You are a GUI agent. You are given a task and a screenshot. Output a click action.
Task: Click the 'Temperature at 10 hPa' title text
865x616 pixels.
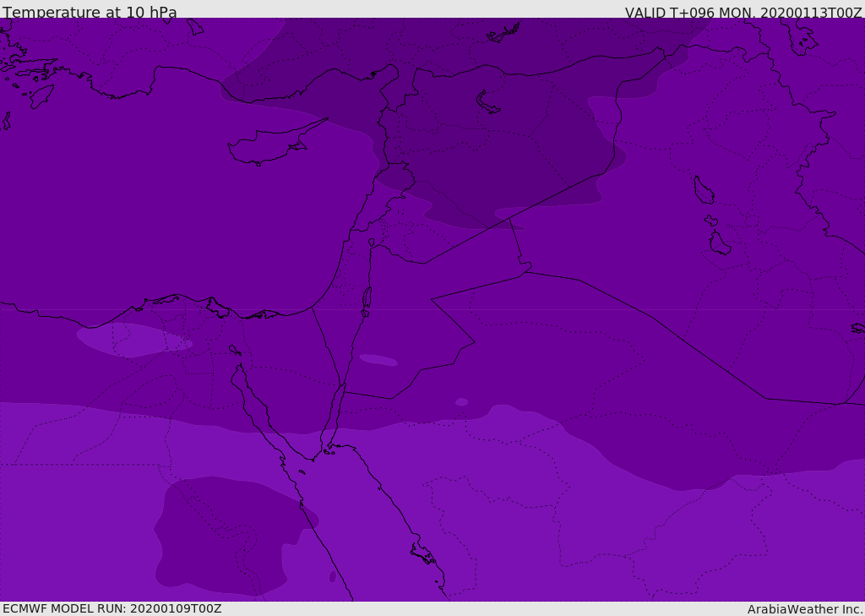point(90,12)
